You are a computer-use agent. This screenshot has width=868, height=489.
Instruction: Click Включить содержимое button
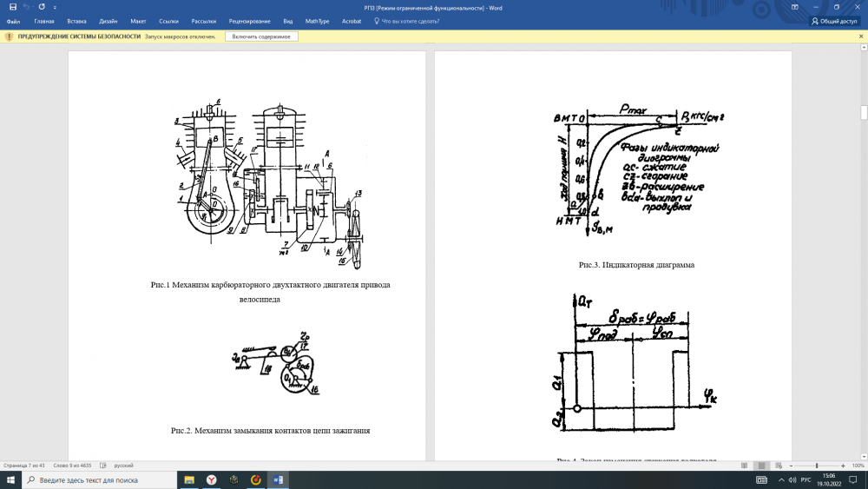click(262, 36)
